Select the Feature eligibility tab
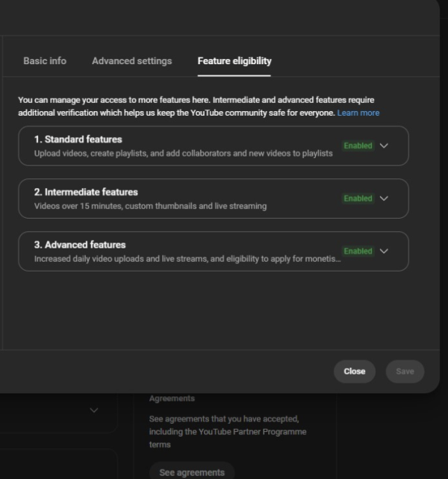The width and height of the screenshot is (448, 479). tap(234, 61)
